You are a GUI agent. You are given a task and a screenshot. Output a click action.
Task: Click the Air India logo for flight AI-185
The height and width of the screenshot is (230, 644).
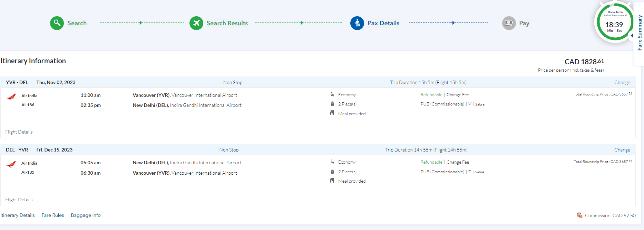(x=11, y=164)
